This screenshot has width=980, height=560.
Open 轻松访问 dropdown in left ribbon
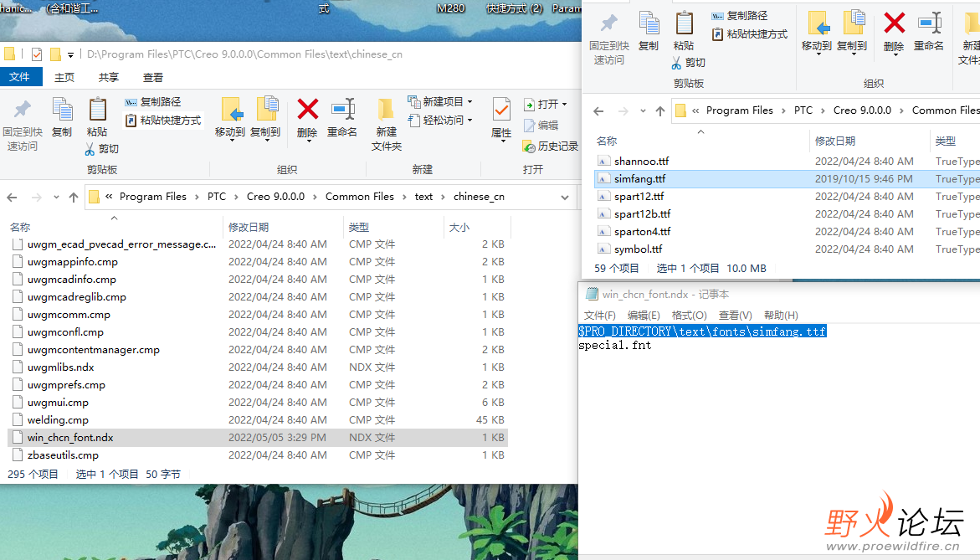pos(441,120)
